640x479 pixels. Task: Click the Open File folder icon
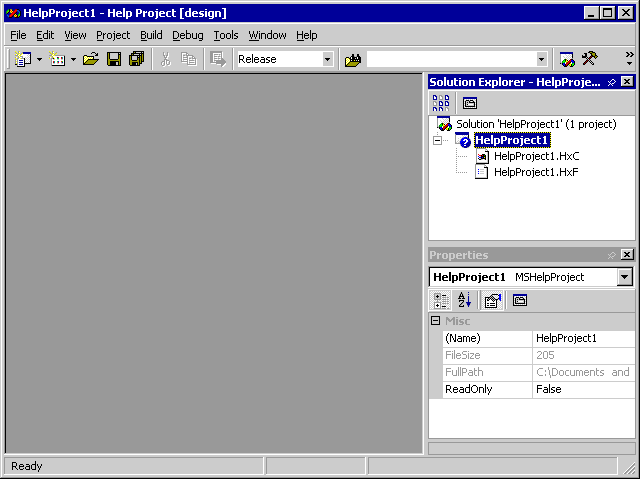pyautogui.click(x=91, y=59)
